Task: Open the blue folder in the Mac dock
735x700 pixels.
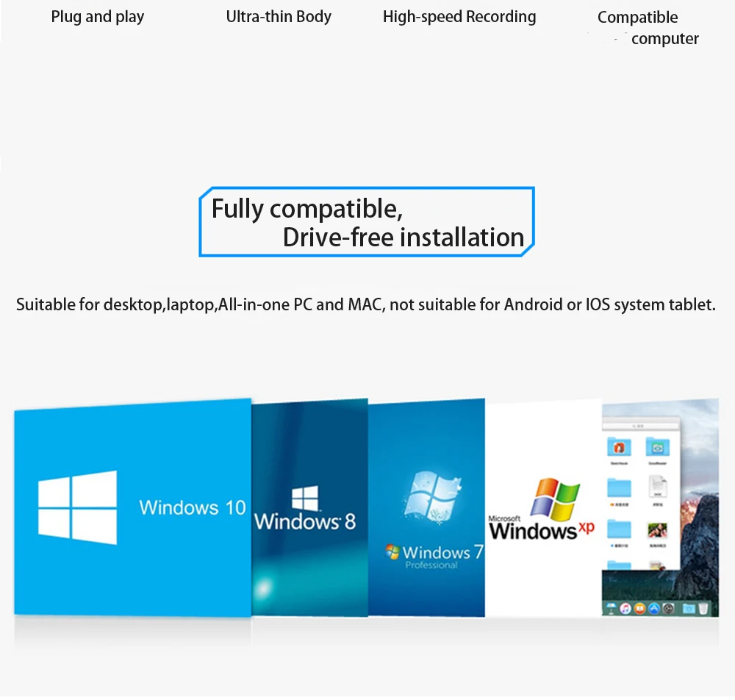Action: pos(689,609)
